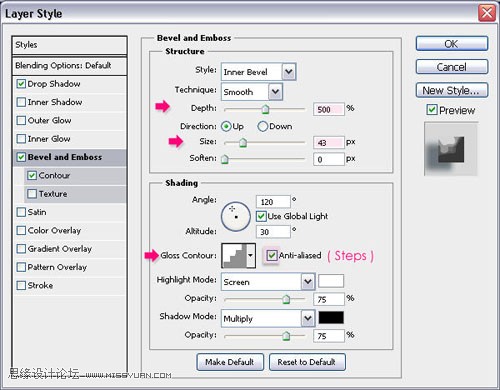Click the Altitude field showing 30
Screen dimensions: 500x390
273,232
